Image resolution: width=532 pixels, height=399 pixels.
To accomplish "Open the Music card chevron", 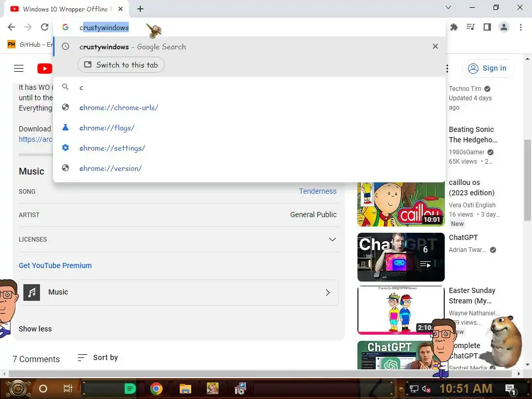I will pos(328,292).
